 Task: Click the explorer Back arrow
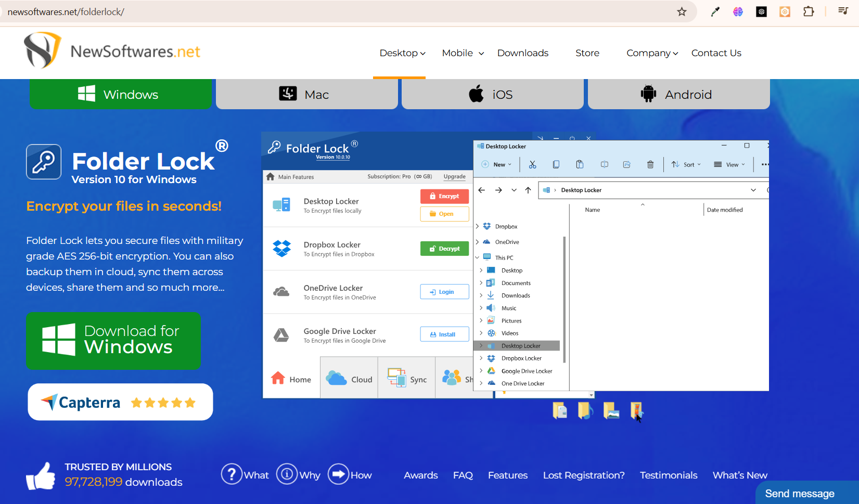click(482, 190)
